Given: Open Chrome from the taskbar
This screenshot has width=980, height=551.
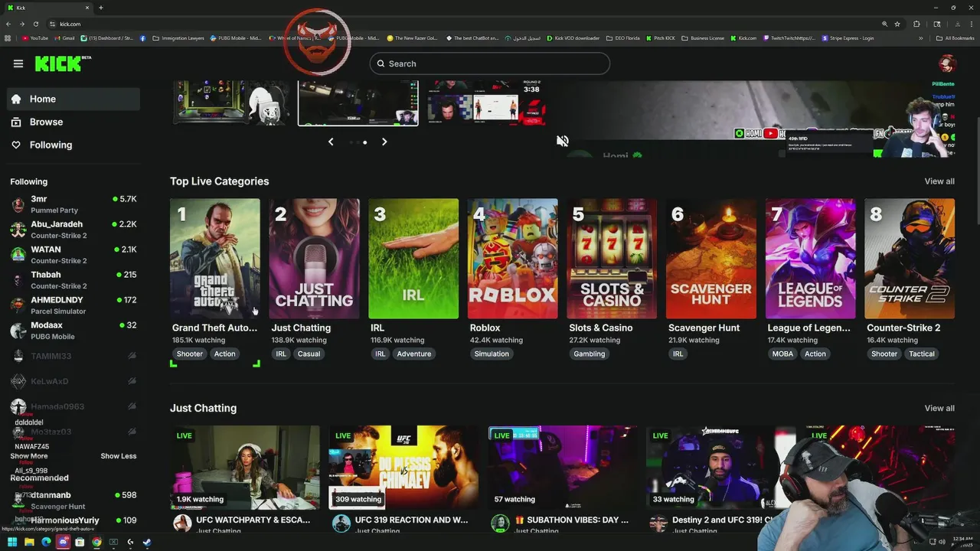Looking at the screenshot, I should point(96,543).
